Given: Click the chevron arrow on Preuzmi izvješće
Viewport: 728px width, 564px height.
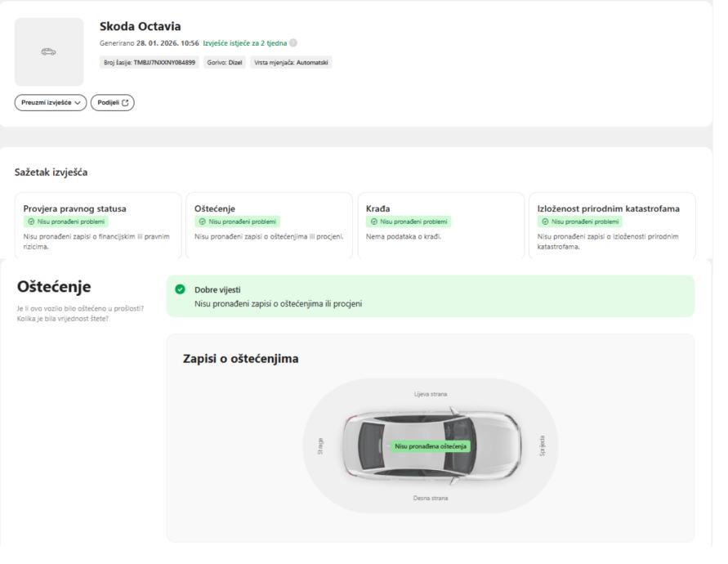Looking at the screenshot, I should pyautogui.click(x=78, y=103).
